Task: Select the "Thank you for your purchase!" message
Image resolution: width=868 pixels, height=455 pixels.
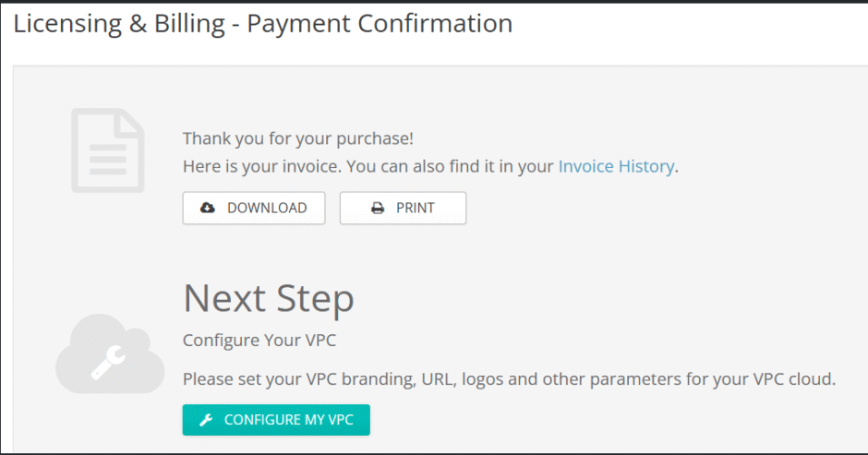Action: [x=297, y=138]
